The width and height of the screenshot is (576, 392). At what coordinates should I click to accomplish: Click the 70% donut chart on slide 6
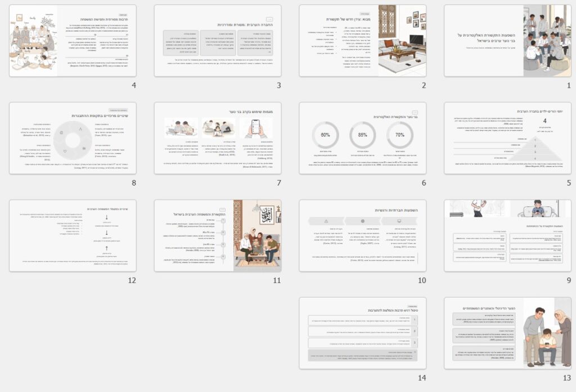(399, 135)
